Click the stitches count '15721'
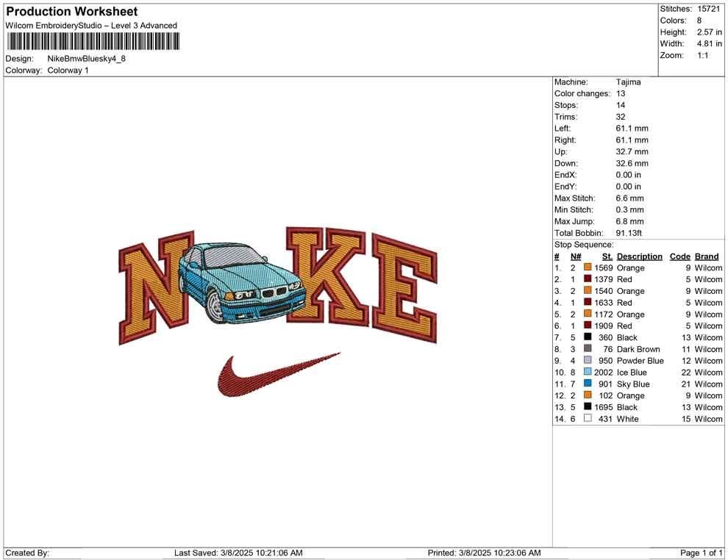Image resolution: width=728 pixels, height=560 pixels. (708, 9)
